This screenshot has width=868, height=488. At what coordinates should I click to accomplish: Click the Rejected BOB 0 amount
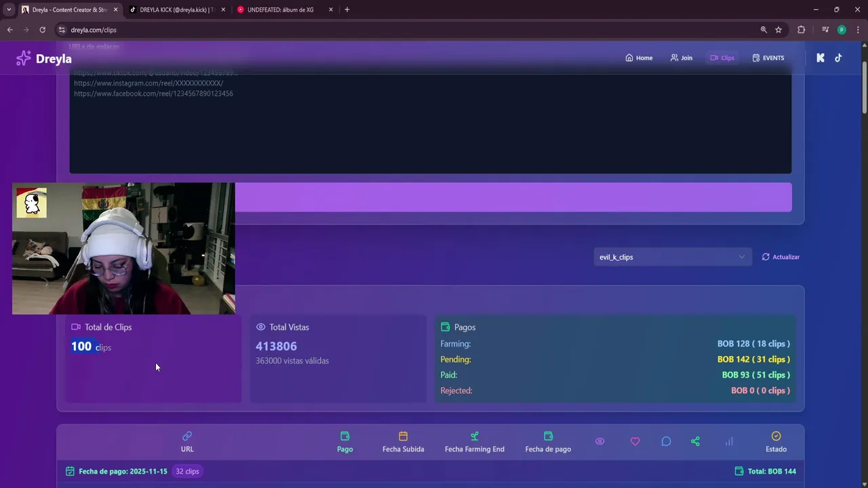coord(760,390)
